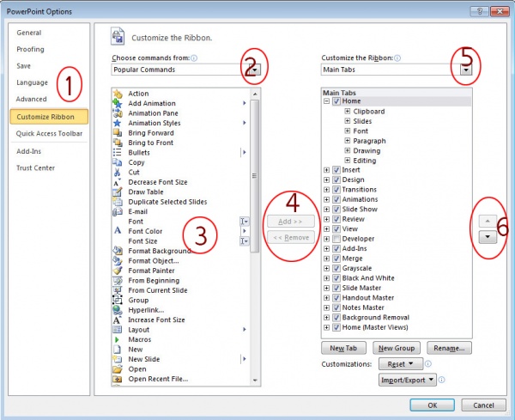Click the Macros play icon
This screenshot has width=515, height=420.
click(117, 339)
